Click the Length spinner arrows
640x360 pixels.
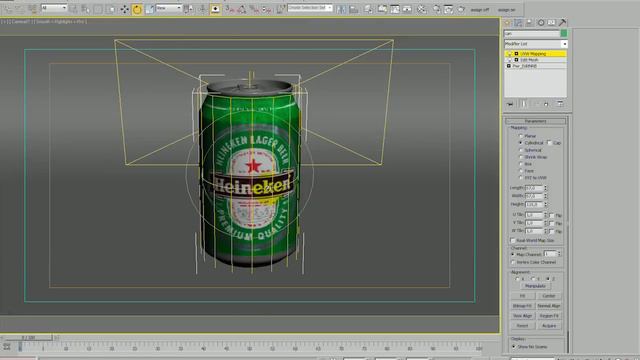(x=545, y=188)
